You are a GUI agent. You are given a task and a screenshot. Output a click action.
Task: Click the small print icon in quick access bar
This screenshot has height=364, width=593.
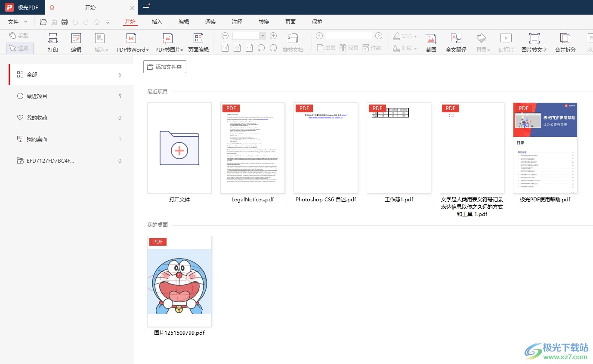click(x=65, y=22)
